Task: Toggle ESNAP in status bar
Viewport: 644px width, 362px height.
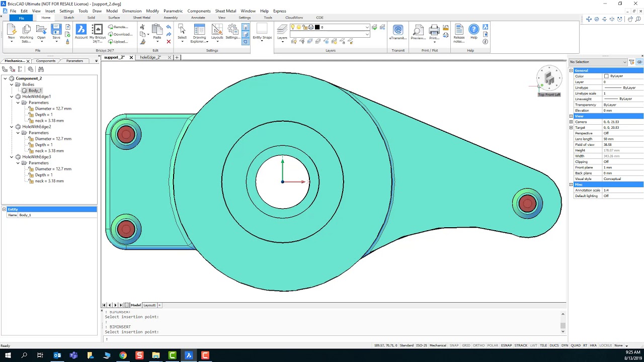Action: pyautogui.click(x=506, y=345)
